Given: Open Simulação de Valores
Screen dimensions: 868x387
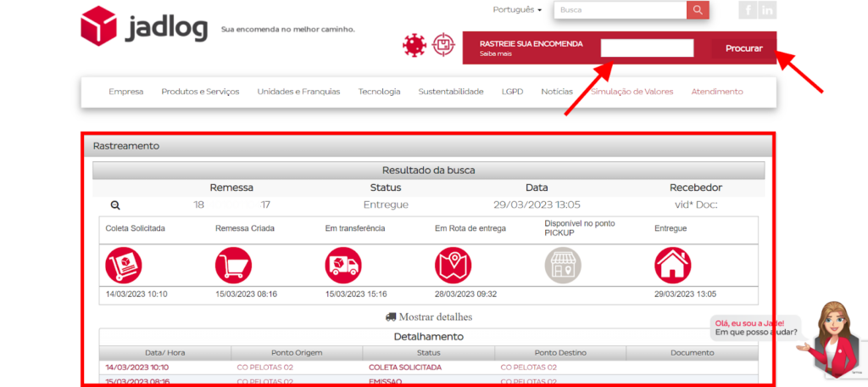Looking at the screenshot, I should [632, 92].
